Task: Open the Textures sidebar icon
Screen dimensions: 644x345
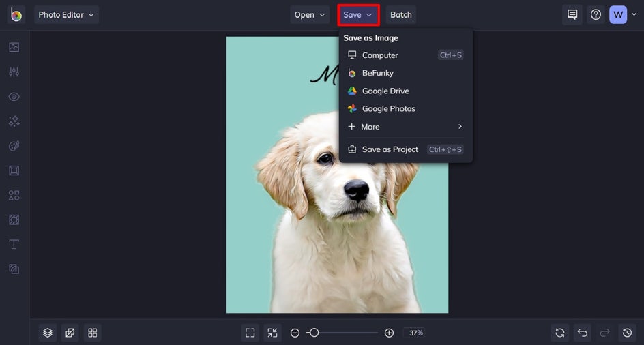Action: pyautogui.click(x=14, y=269)
